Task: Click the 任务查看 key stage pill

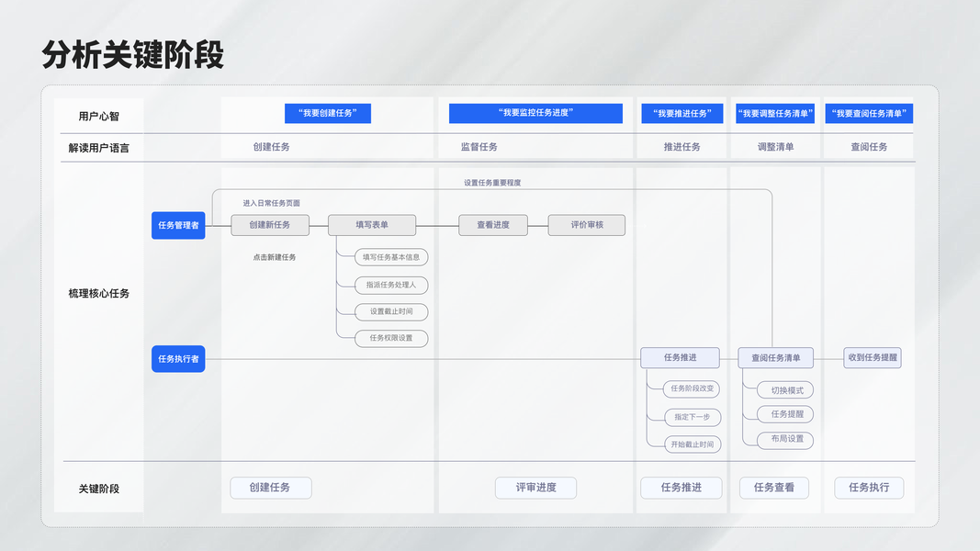Action: coord(773,488)
